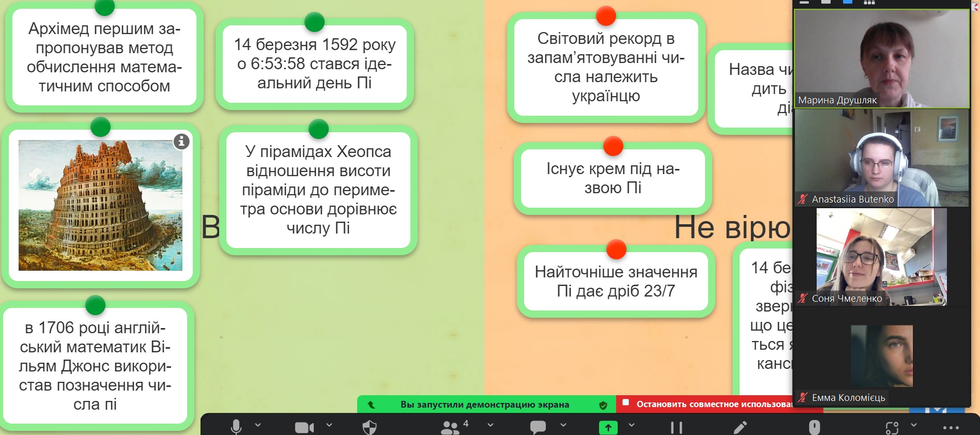This screenshot has height=435, width=980.
Task: Click the red Stop Share button
Action: coord(713,404)
